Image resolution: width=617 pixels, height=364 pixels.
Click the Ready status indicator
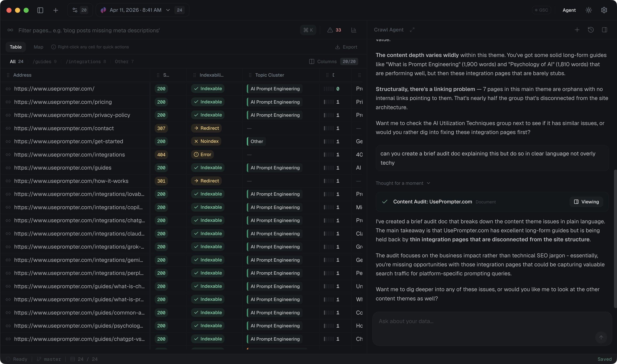point(16,359)
